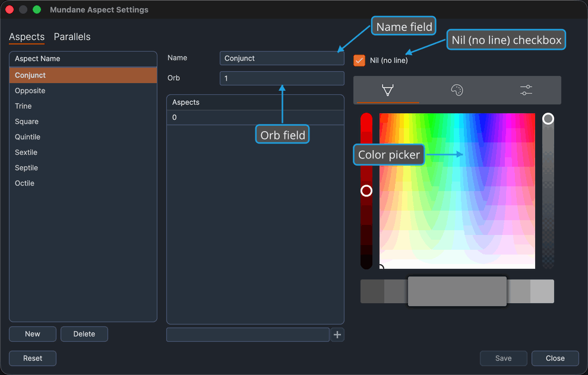Open the color sliders tab icon

pos(526,90)
